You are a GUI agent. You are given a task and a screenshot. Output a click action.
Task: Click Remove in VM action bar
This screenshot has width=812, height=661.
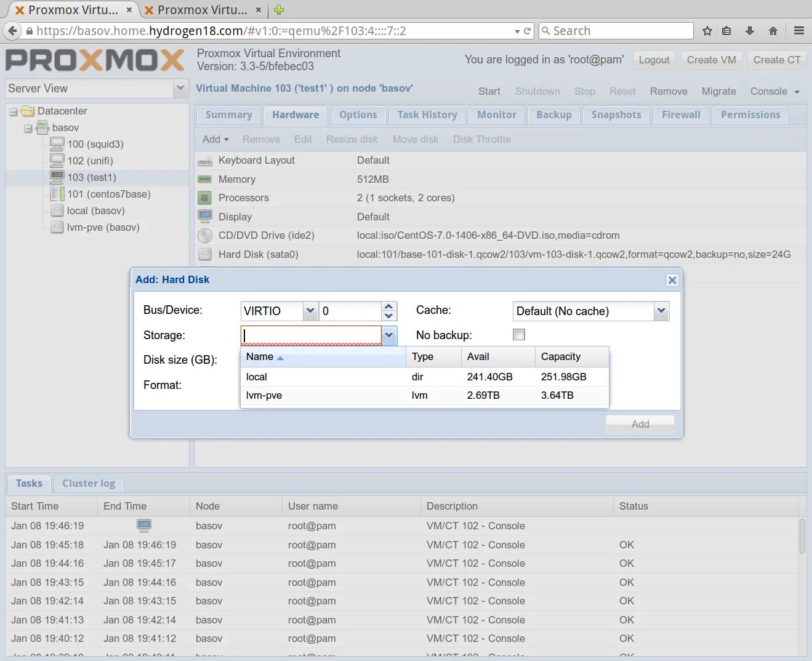(x=669, y=92)
